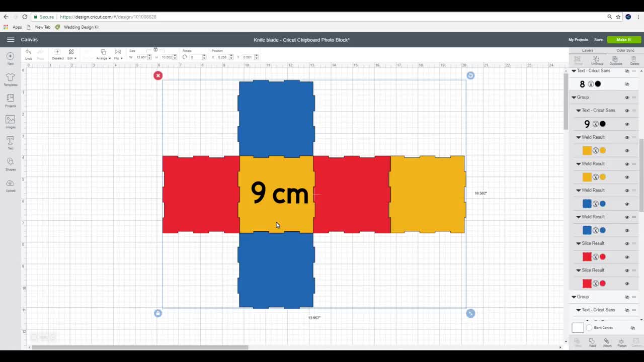Click the Blank Canvas white swatch
The height and width of the screenshot is (362, 644).
pos(578,328)
